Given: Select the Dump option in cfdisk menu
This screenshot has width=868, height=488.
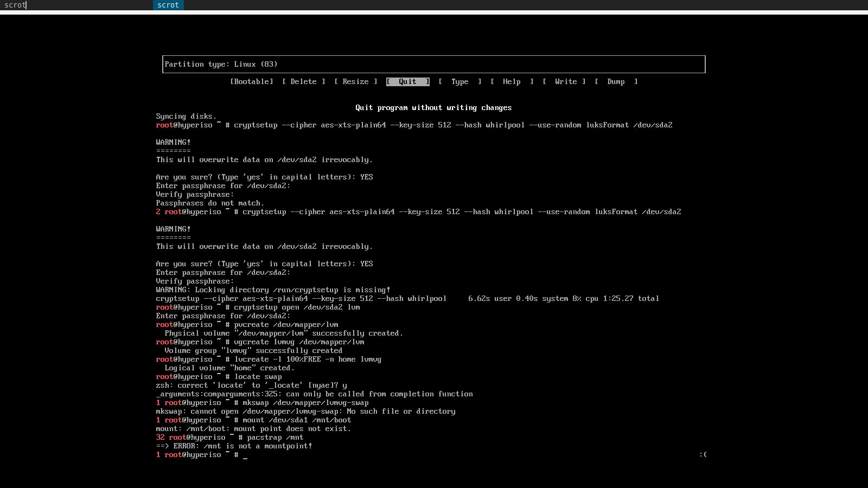Looking at the screenshot, I should pos(616,82).
